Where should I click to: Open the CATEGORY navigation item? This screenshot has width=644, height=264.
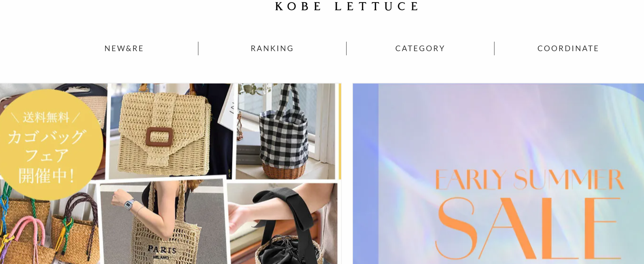[x=420, y=48]
